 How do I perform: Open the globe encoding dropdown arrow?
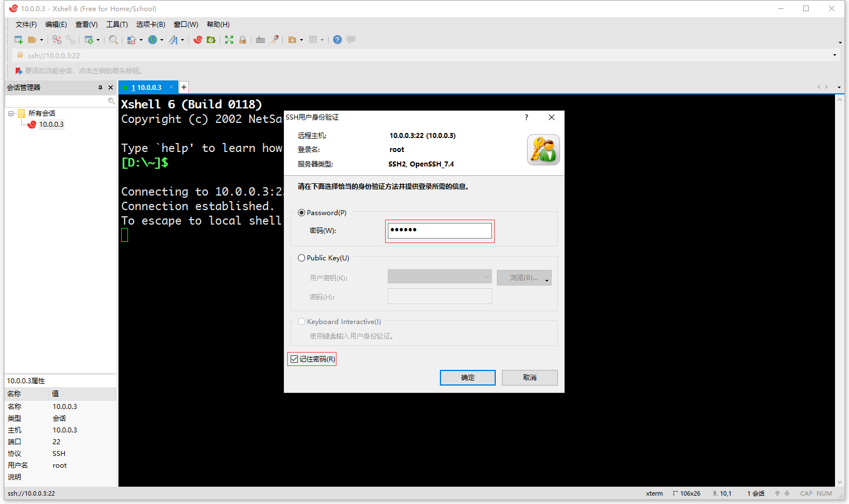162,40
